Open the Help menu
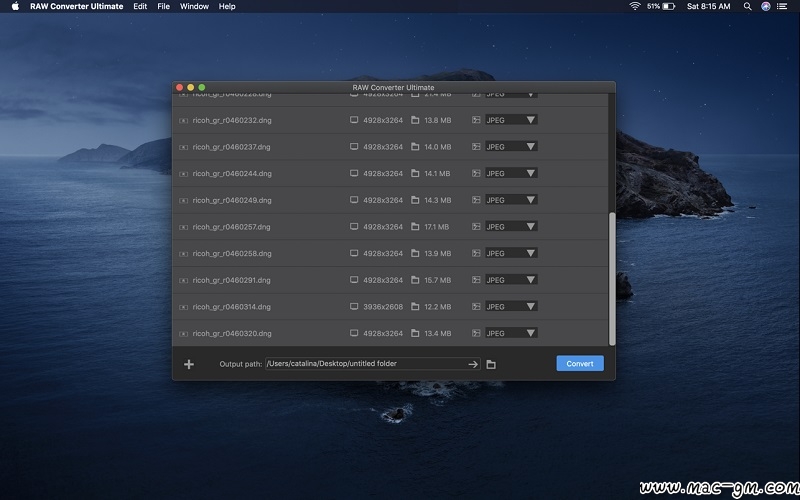 point(227,6)
